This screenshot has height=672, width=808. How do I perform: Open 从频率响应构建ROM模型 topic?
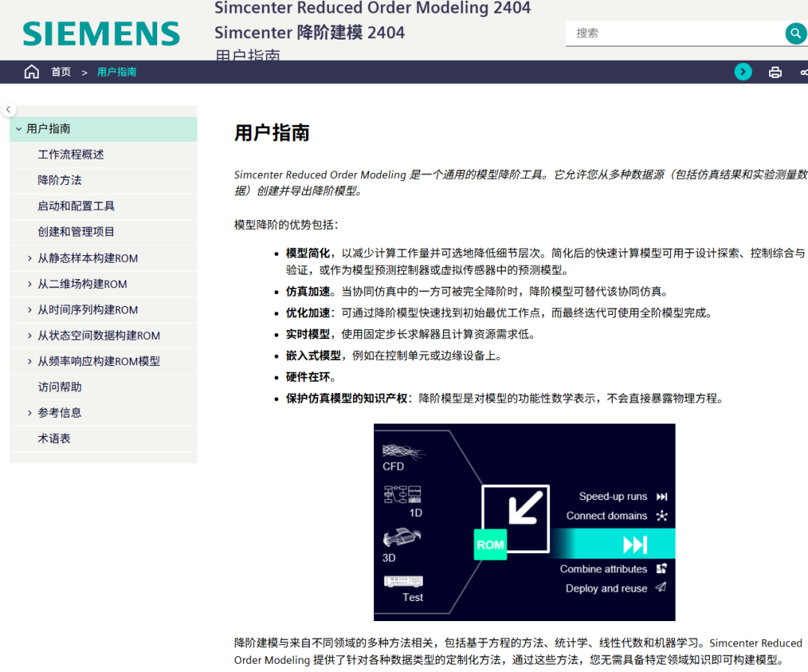[x=99, y=361]
